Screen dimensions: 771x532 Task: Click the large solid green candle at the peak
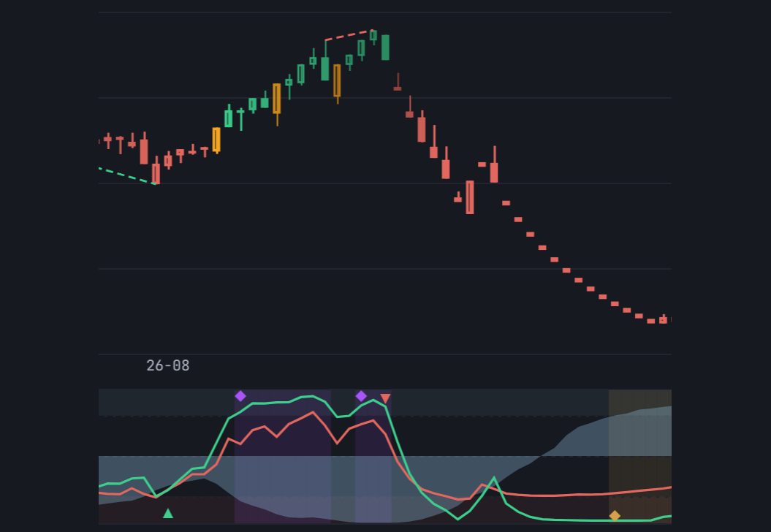(386, 47)
